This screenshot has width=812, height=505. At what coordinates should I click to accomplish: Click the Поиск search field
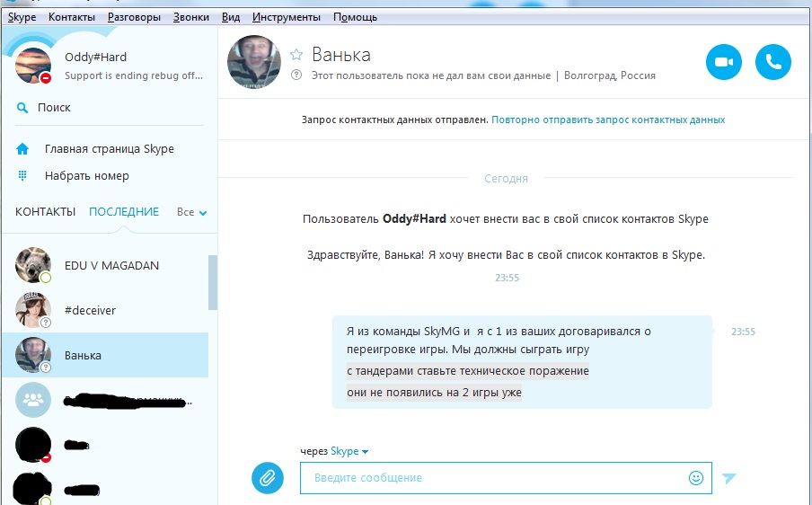(x=109, y=108)
